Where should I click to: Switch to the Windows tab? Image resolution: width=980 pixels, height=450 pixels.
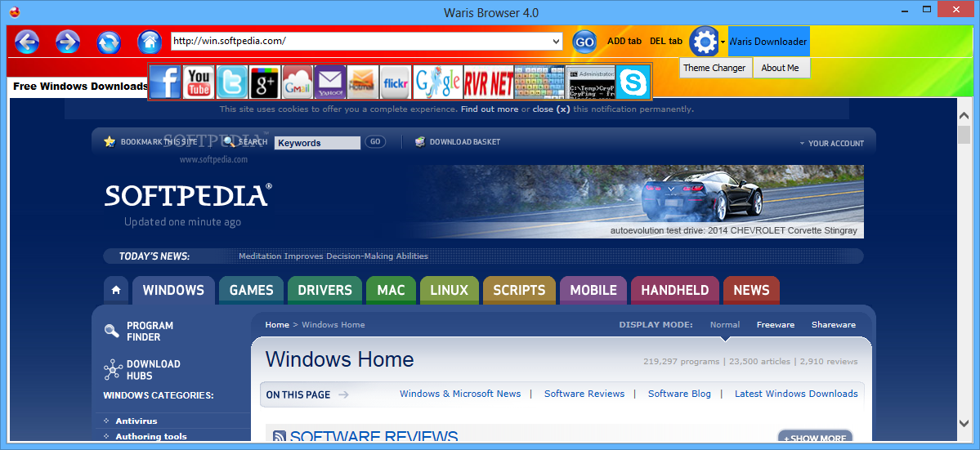(173, 290)
